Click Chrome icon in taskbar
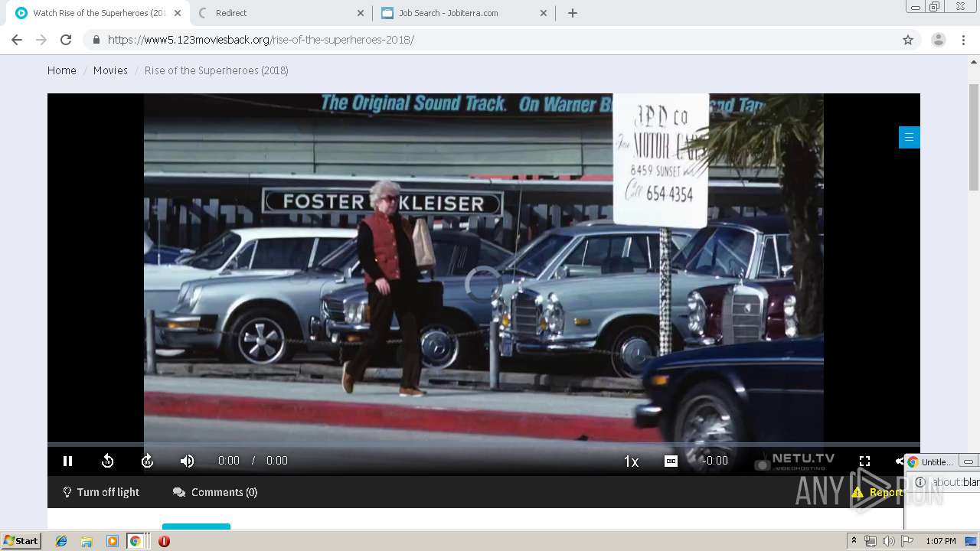Screen dimensions: 980x551 [135, 541]
